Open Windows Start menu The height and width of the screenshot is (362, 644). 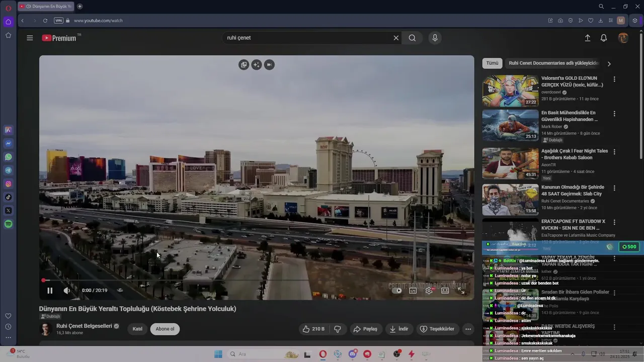(218, 354)
